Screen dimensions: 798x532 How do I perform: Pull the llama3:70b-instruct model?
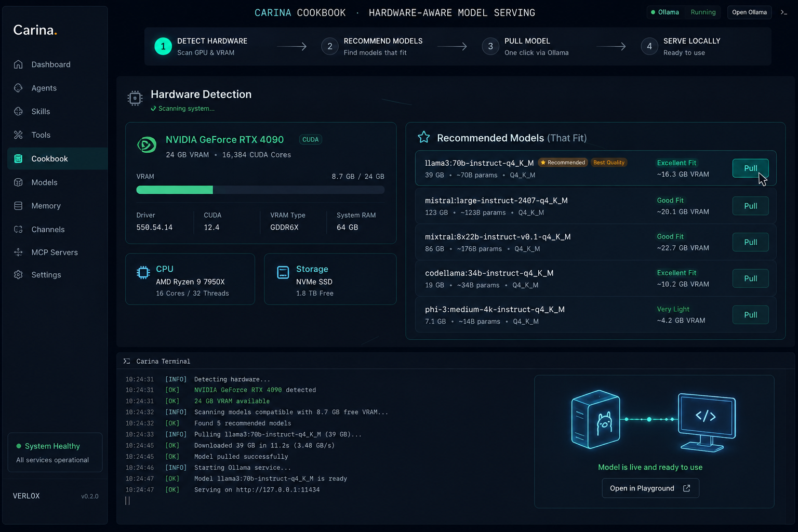[750, 168]
